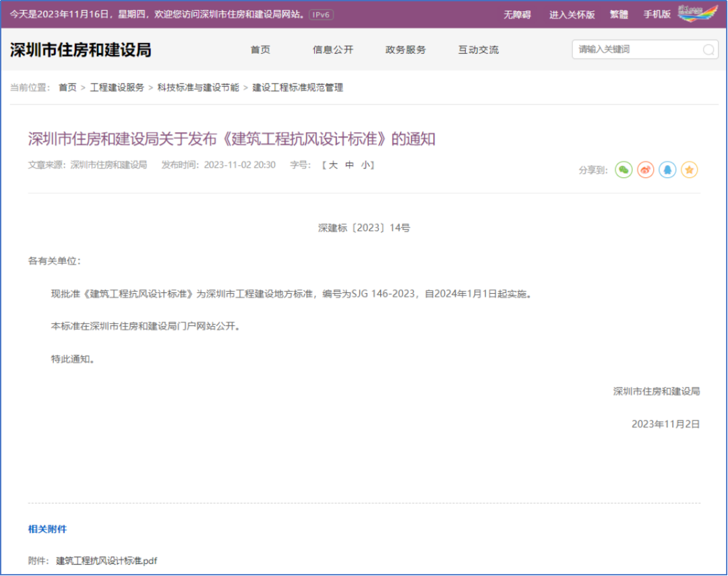Open the 首页 navigation menu item
Viewport: 728px width, 576px height.
260,50
